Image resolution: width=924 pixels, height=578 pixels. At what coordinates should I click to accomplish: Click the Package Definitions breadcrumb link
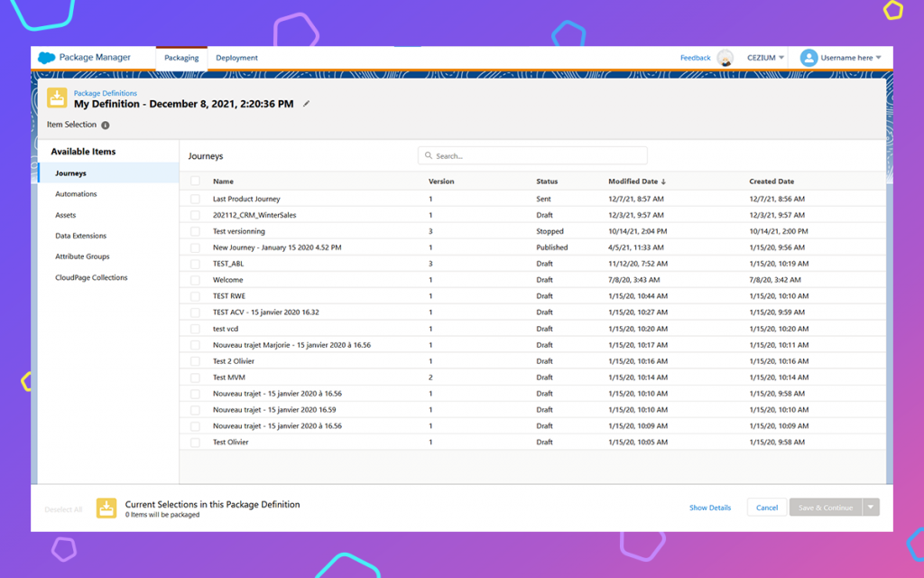pos(106,92)
